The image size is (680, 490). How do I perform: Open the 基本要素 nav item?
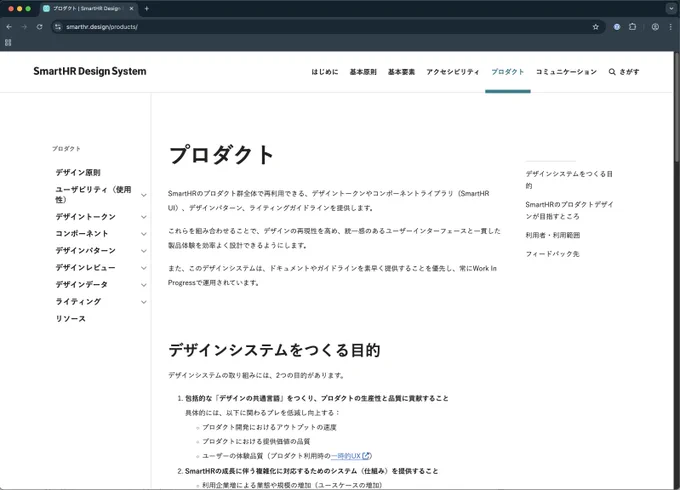401,72
